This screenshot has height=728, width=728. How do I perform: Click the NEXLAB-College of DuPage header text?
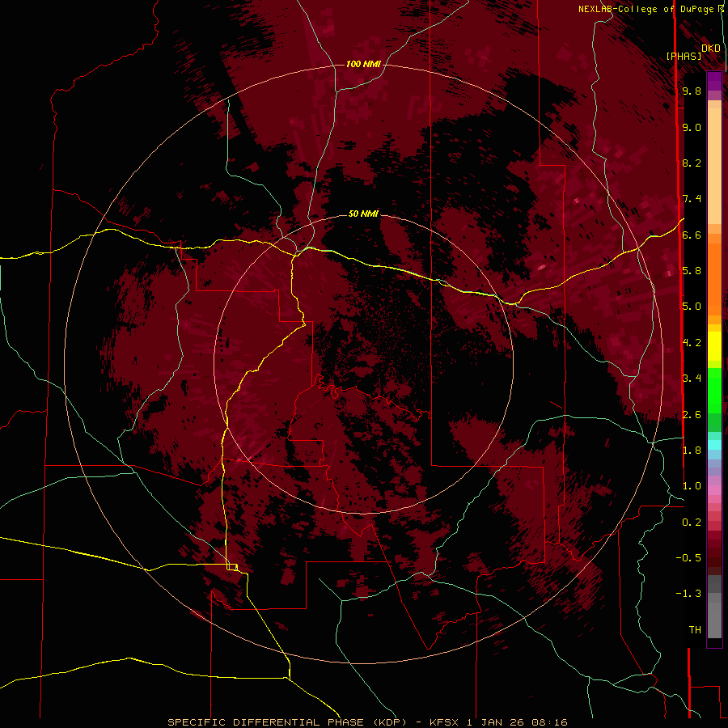(x=645, y=9)
